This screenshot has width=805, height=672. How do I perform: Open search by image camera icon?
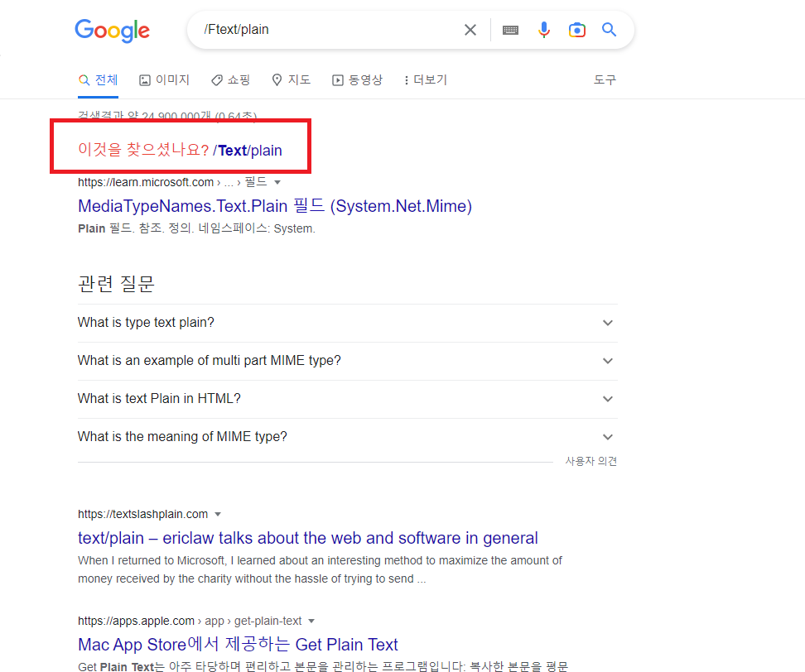577,30
